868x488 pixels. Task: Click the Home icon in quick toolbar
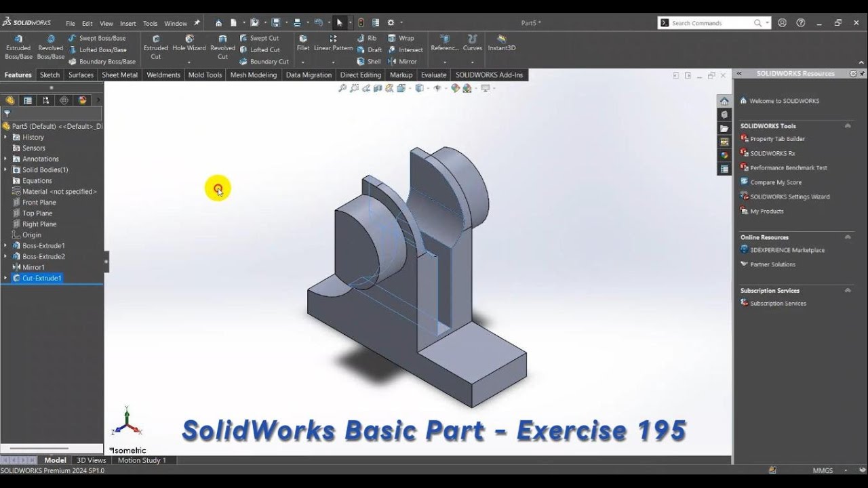(218, 22)
